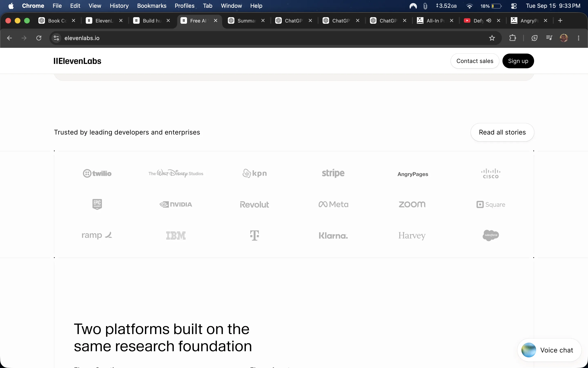588x368 pixels.
Task: Click the Read all stories button
Action: [502, 132]
